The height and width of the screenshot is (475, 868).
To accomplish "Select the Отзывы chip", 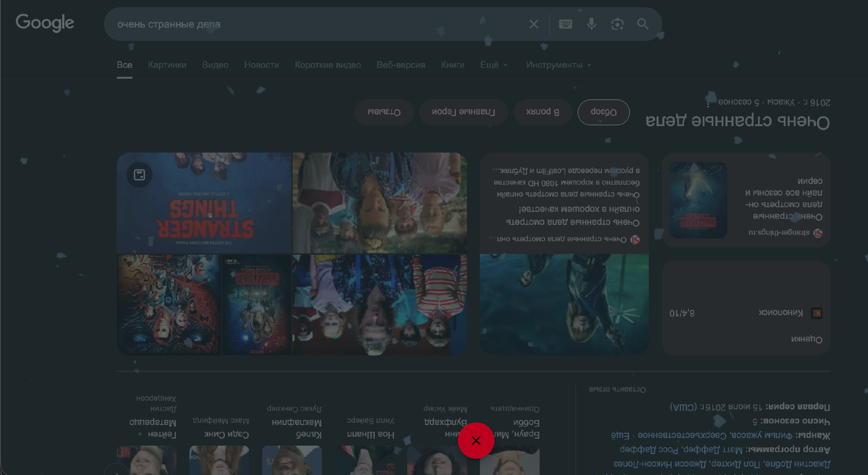I will pyautogui.click(x=383, y=112).
